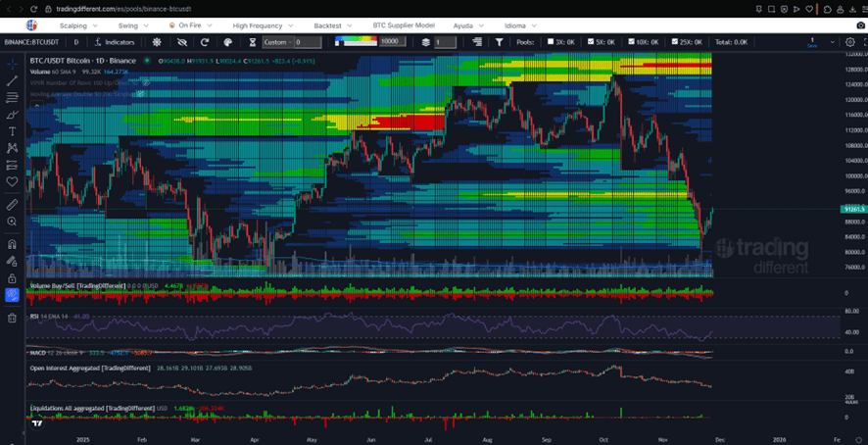Open the heart favorites icon in left toolbar
This screenshot has height=445, width=868.
point(12,181)
